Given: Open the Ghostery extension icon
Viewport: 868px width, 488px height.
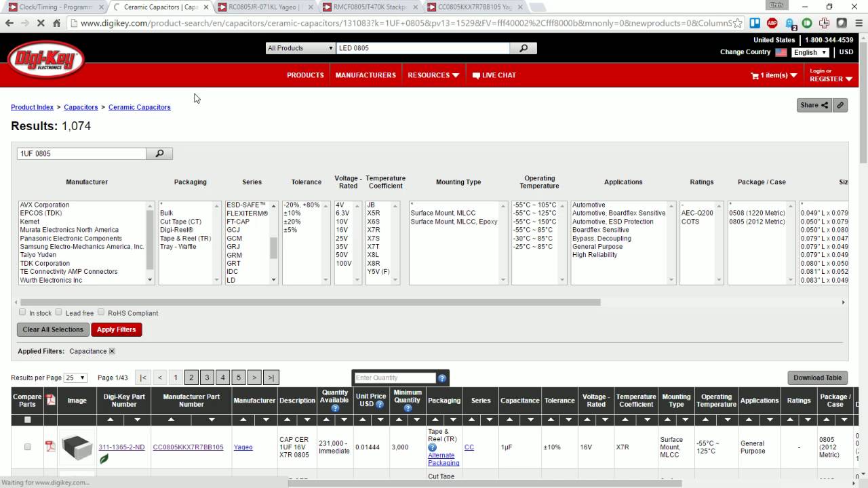Looking at the screenshot, I should 790,22.
